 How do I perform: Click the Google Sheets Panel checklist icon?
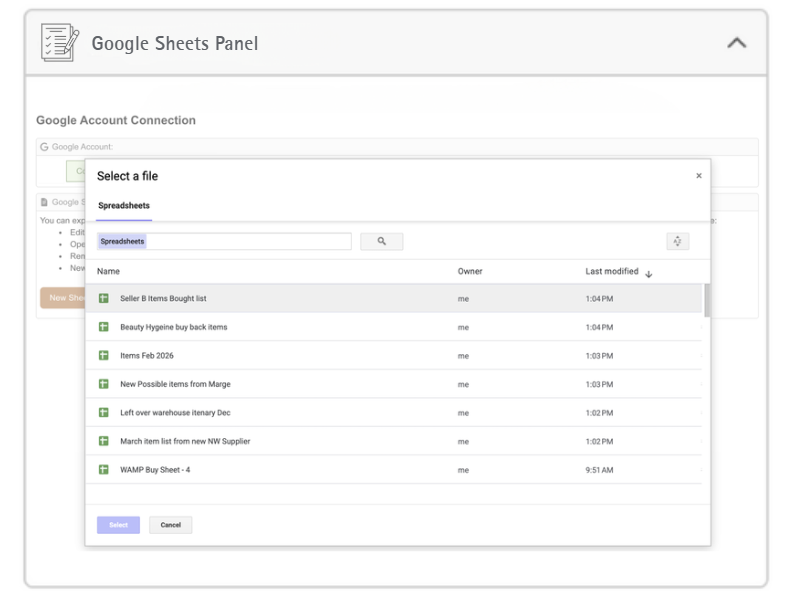[60, 43]
